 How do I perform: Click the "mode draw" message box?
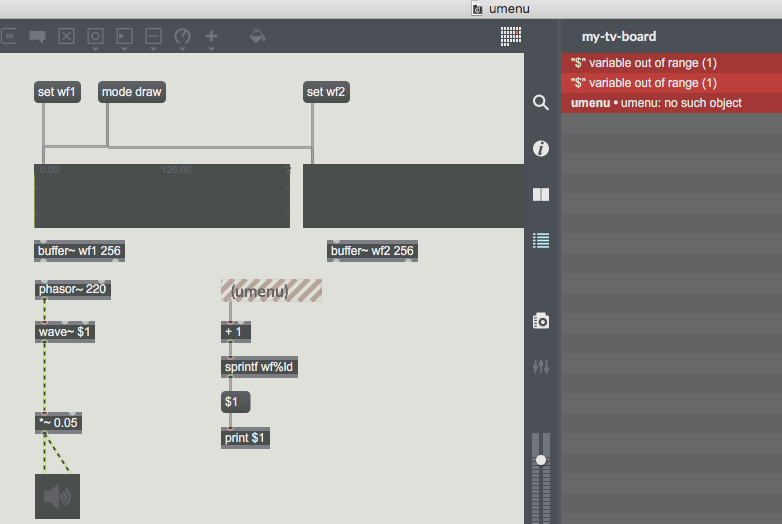131,92
